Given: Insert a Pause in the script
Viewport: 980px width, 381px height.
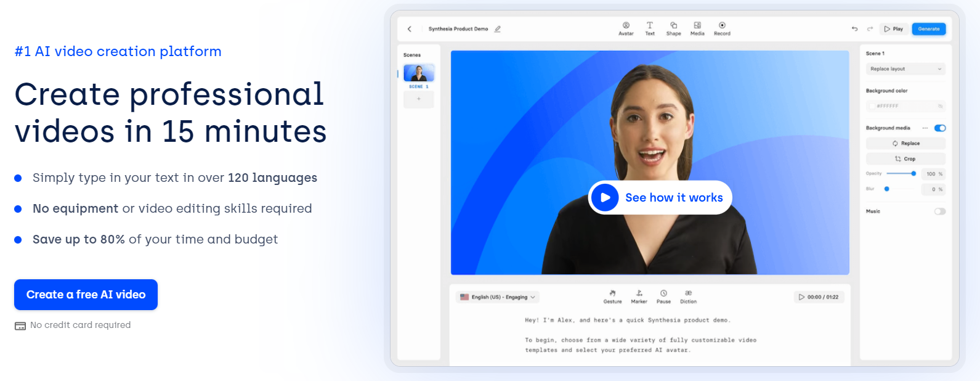Looking at the screenshot, I should [x=663, y=293].
